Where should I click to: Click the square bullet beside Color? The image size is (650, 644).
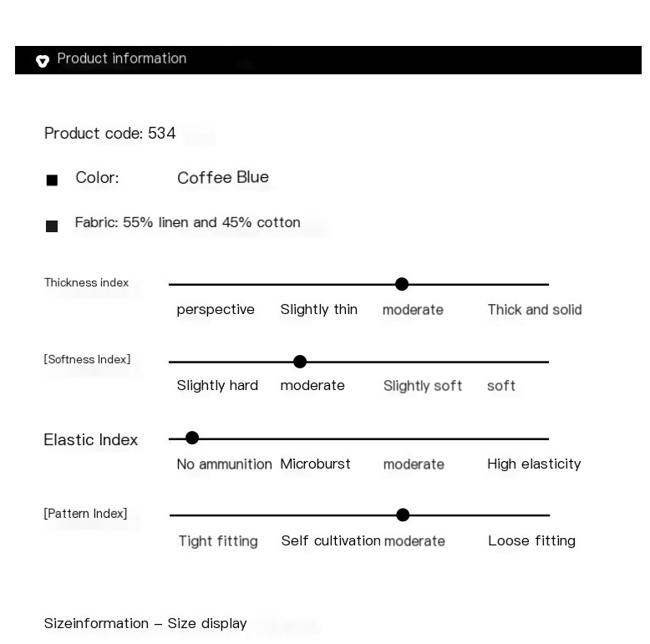pyautogui.click(x=52, y=180)
